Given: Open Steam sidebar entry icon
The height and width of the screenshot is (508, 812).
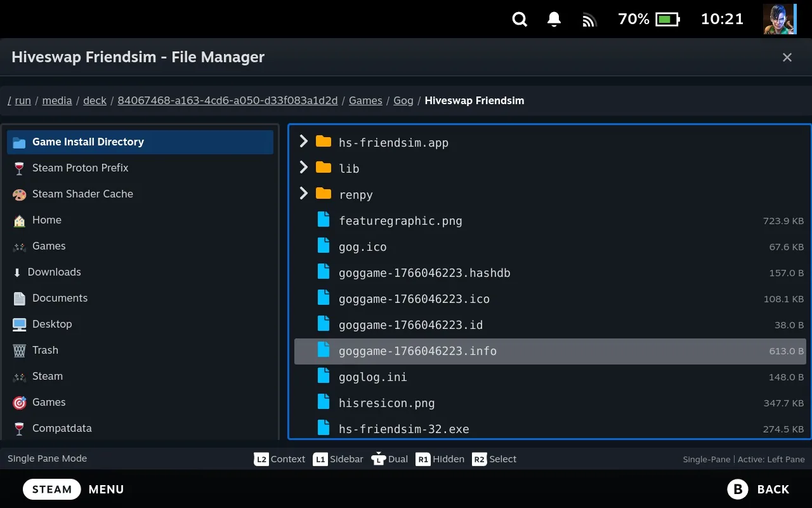Looking at the screenshot, I should pyautogui.click(x=19, y=377).
